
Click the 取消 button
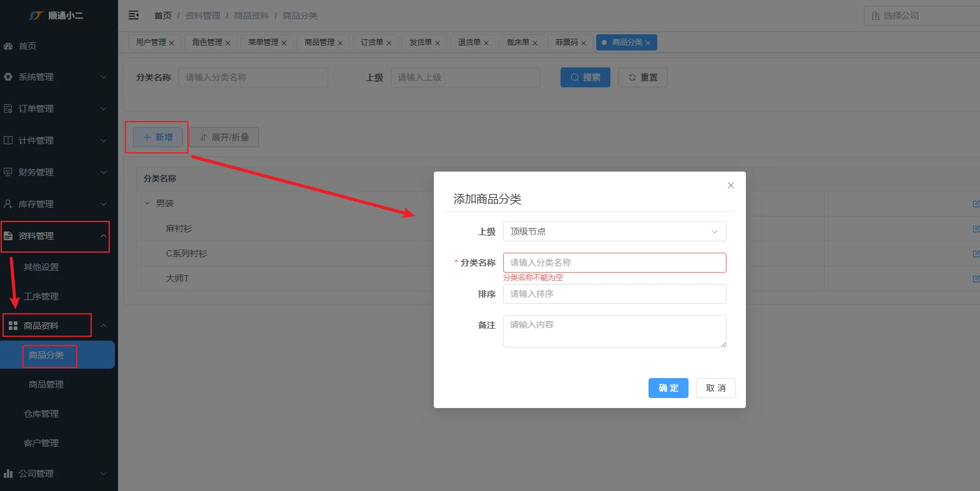click(715, 388)
